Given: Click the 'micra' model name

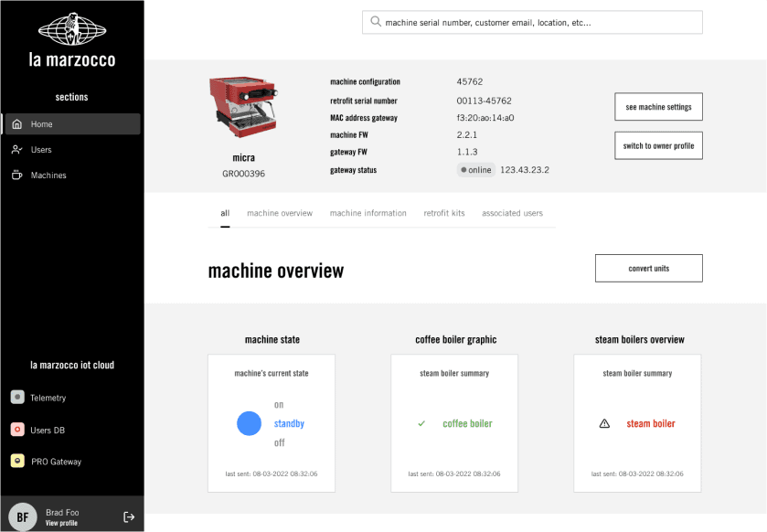Looking at the screenshot, I should 243,157.
